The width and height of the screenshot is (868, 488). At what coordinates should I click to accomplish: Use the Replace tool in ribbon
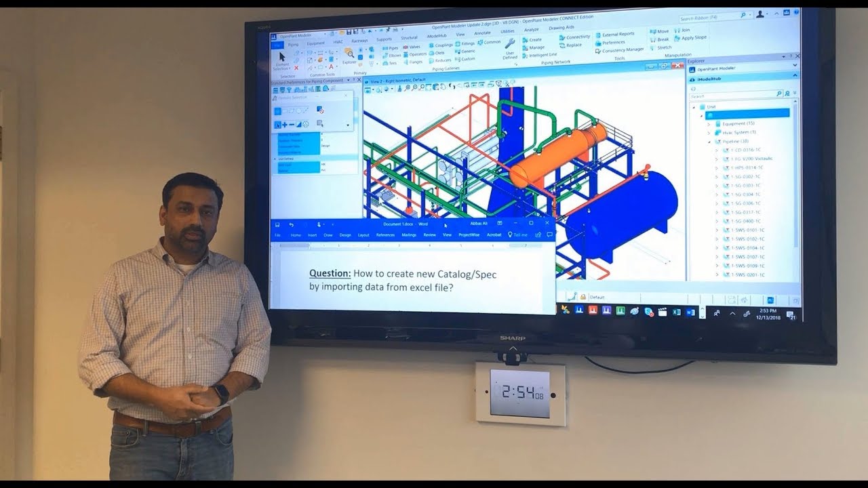coord(571,45)
